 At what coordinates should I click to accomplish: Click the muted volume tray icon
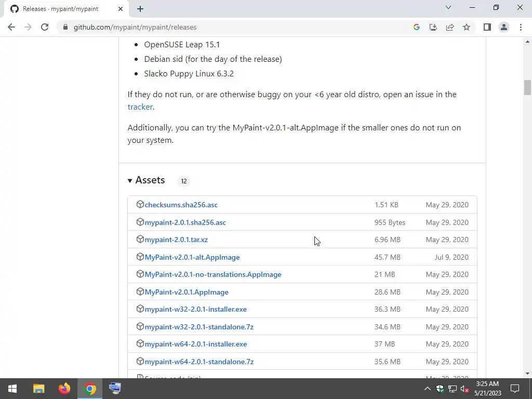coord(464,389)
